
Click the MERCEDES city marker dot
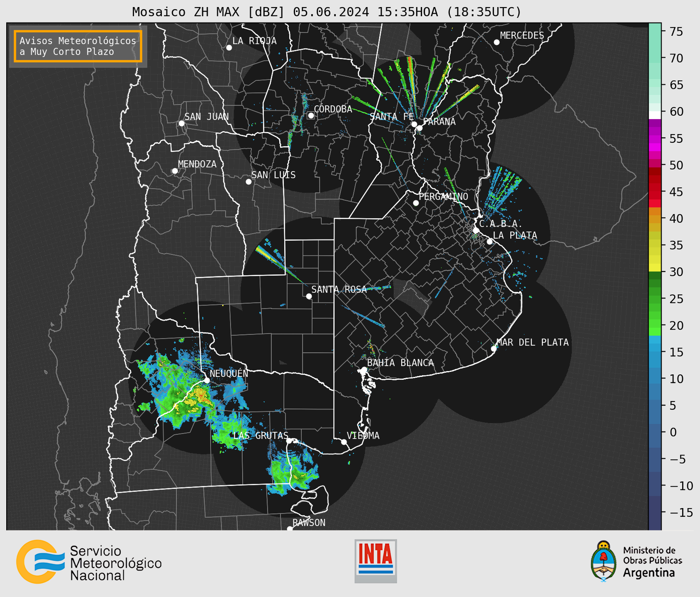click(x=497, y=42)
